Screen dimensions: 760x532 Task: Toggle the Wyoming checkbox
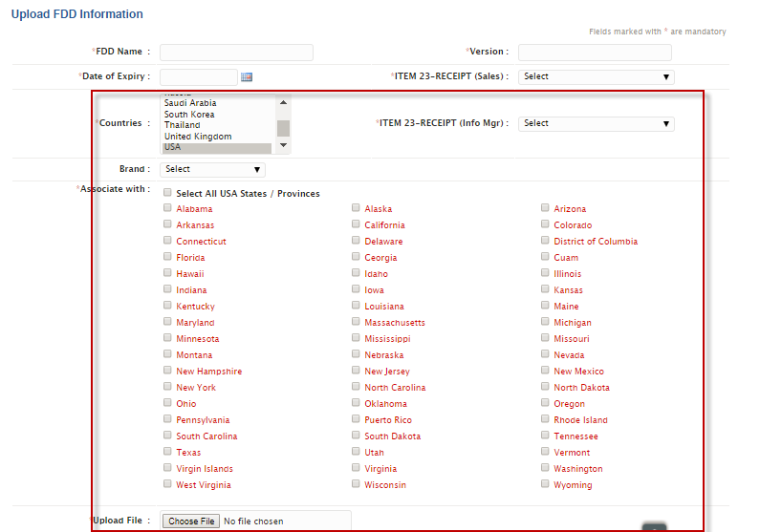pos(545,484)
